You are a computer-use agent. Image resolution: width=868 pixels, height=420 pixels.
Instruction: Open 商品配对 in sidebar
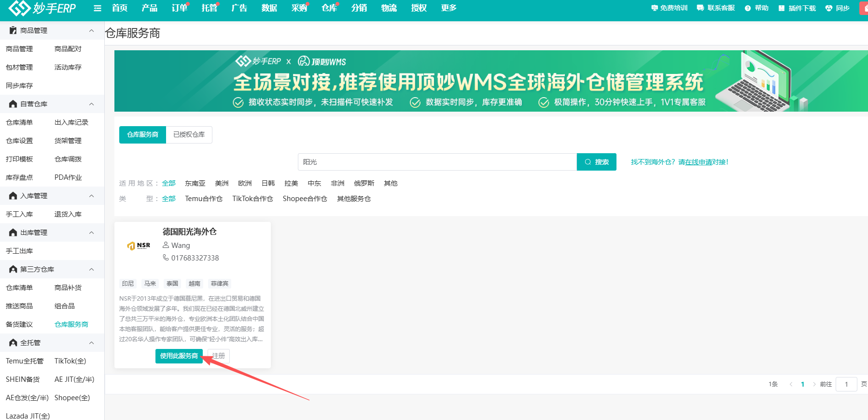68,49
